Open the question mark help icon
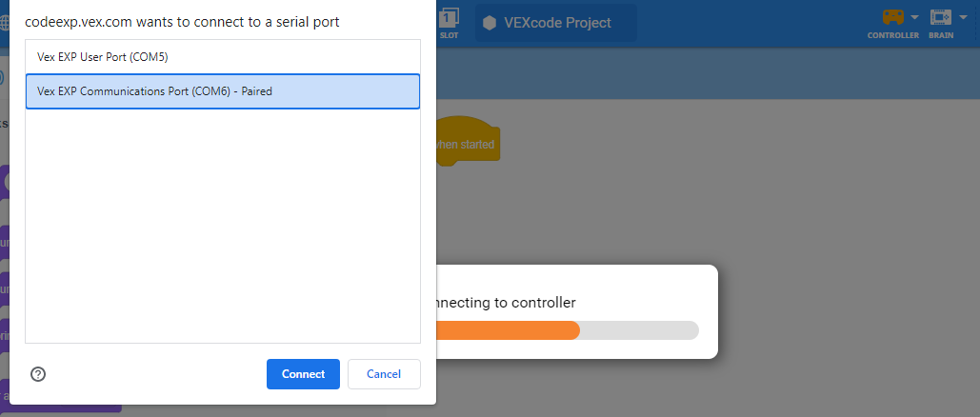Screen dimensions: 980x417 [x=39, y=374]
